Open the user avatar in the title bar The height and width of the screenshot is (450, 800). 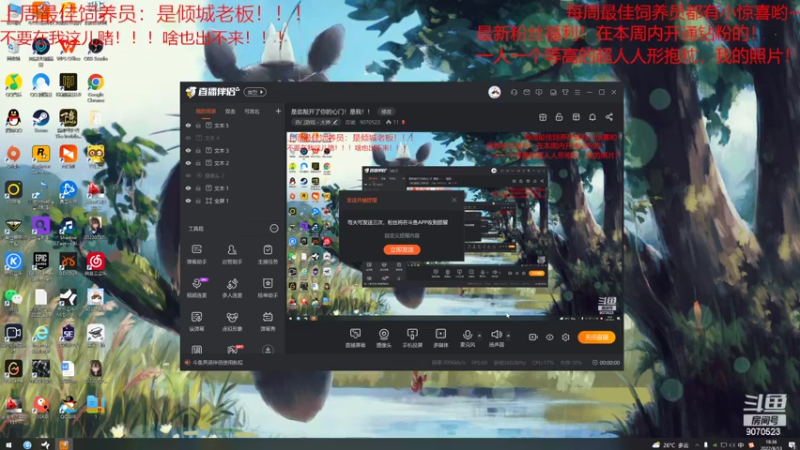click(494, 92)
